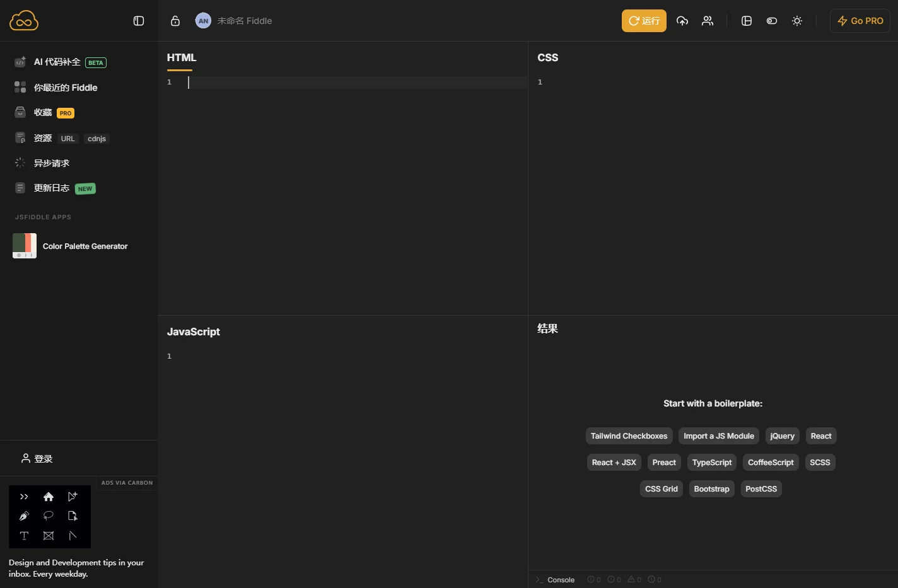Click the Design and Development tips ad text
The height and width of the screenshot is (588, 898).
click(x=76, y=568)
